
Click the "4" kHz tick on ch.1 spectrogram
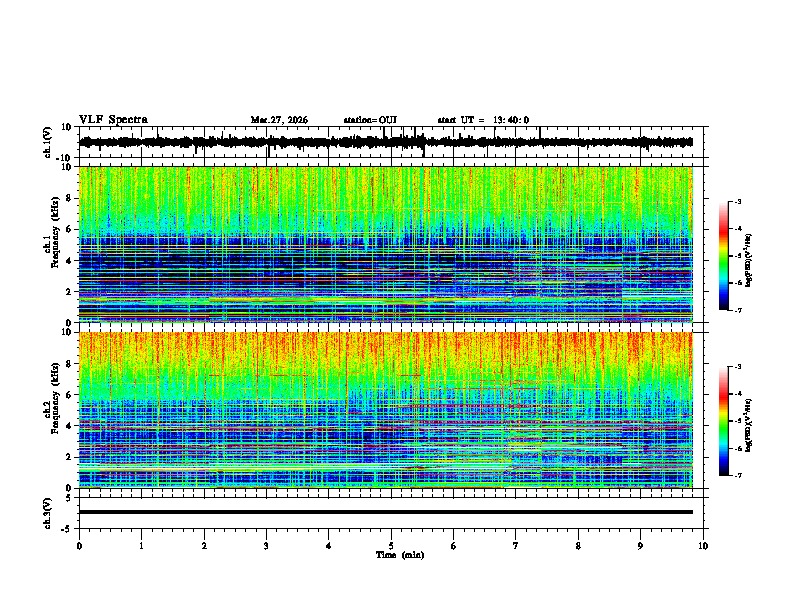[x=69, y=261]
